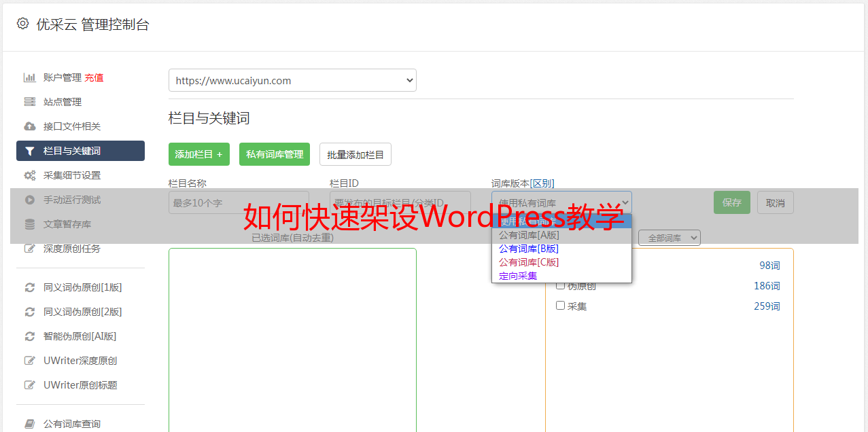Click the server icon for 站点管理
868x432 pixels.
click(30, 102)
